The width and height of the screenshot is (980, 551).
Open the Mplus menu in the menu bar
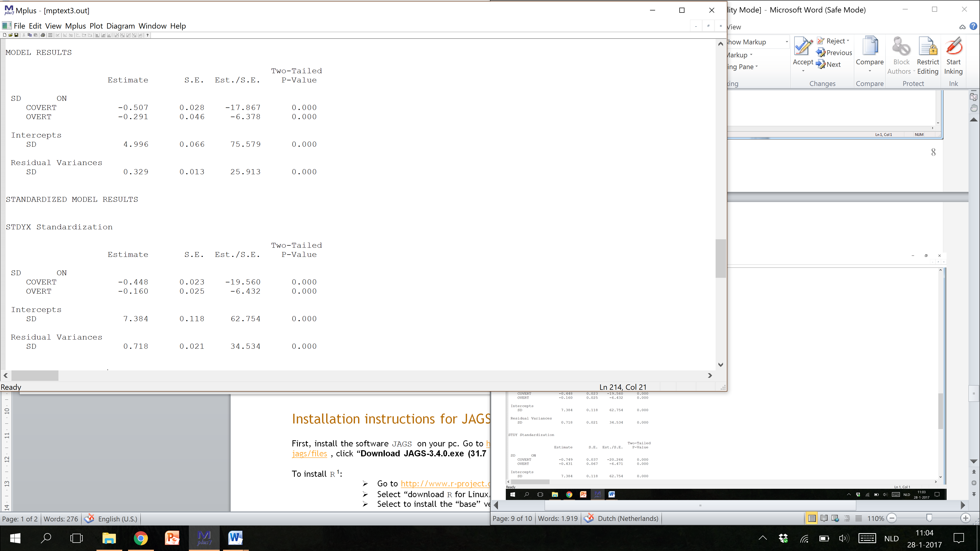75,26
